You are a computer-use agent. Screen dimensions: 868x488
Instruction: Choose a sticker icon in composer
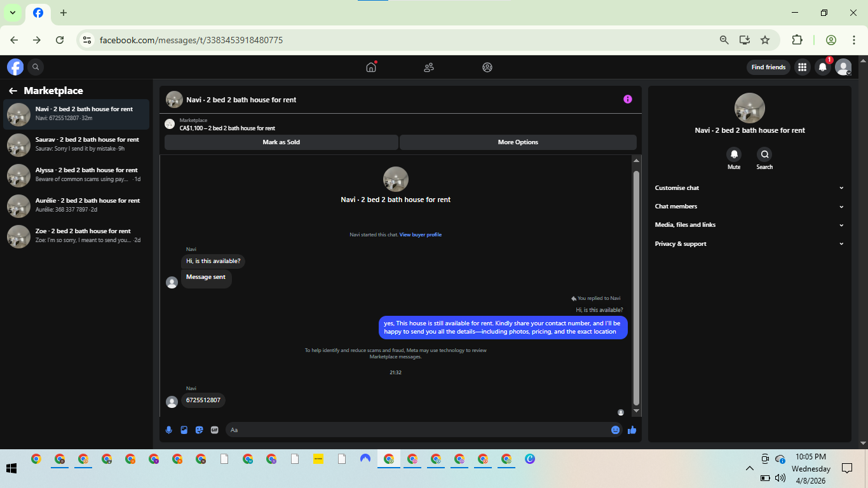point(200,430)
